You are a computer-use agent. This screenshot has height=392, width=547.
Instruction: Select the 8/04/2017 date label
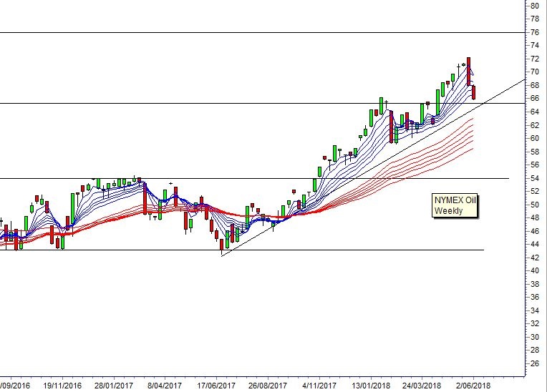click(x=165, y=386)
